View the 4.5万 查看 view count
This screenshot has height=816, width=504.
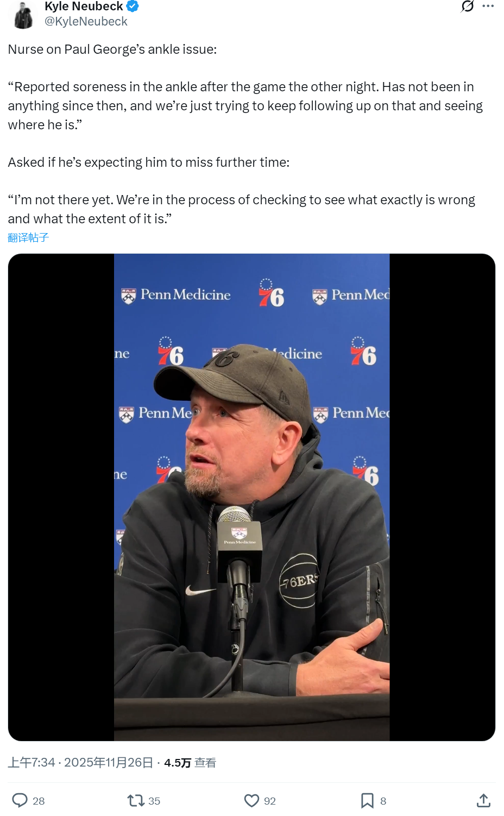pos(190,763)
